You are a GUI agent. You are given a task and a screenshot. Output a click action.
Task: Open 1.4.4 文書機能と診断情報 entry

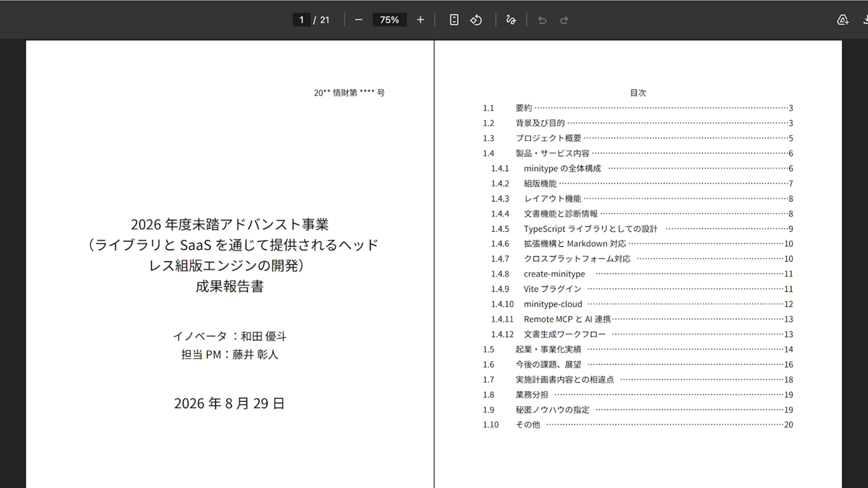tap(642, 213)
